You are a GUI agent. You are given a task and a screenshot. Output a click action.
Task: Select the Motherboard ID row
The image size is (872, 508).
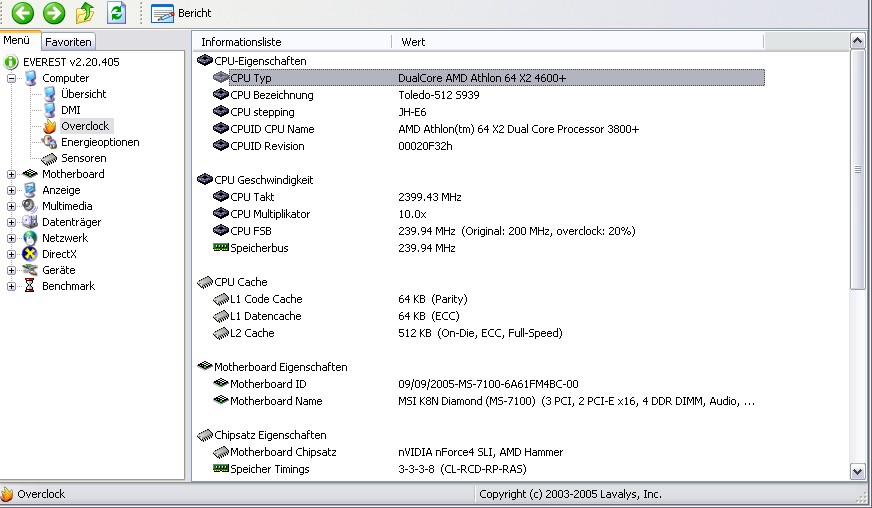coord(488,384)
